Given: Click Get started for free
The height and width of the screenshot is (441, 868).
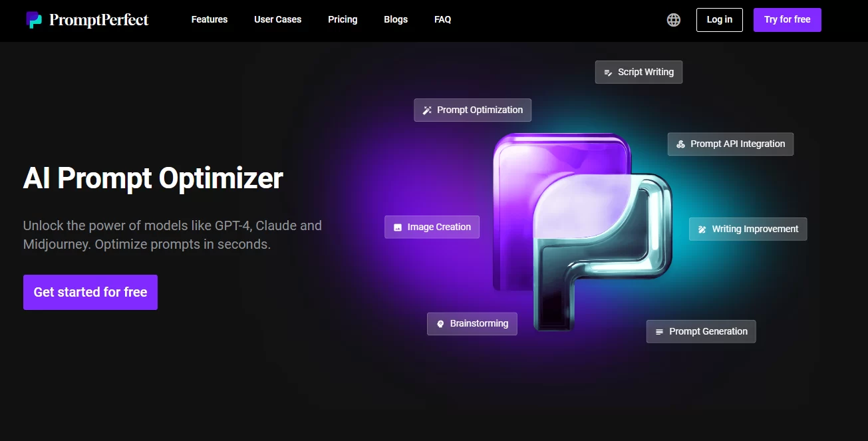Looking at the screenshot, I should coord(90,292).
